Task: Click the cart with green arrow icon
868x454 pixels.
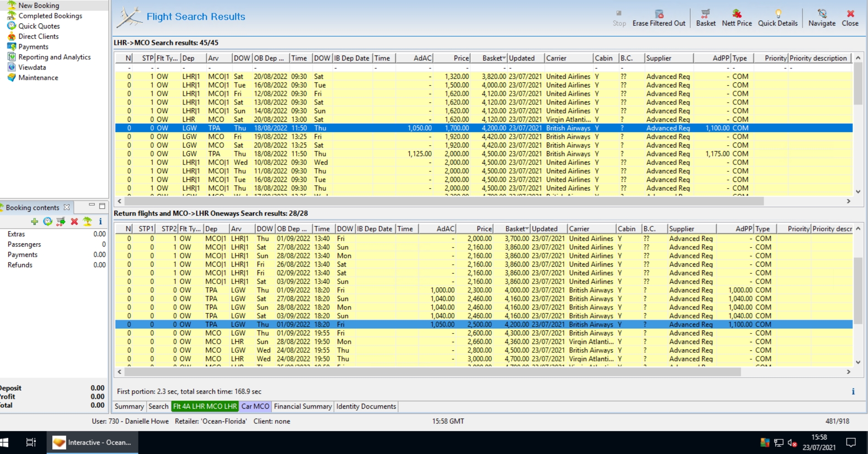Action: click(x=60, y=222)
